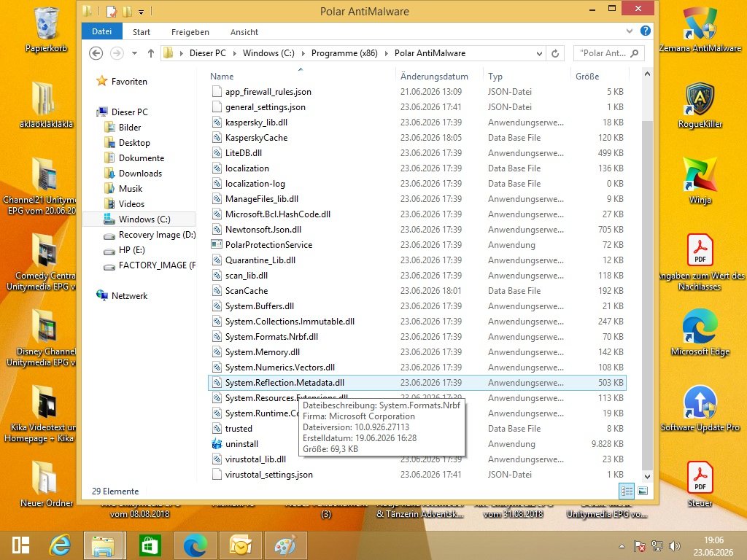Select Recovery Image (D:) drive
Viewport: 747px width, 560px height.
[158, 235]
